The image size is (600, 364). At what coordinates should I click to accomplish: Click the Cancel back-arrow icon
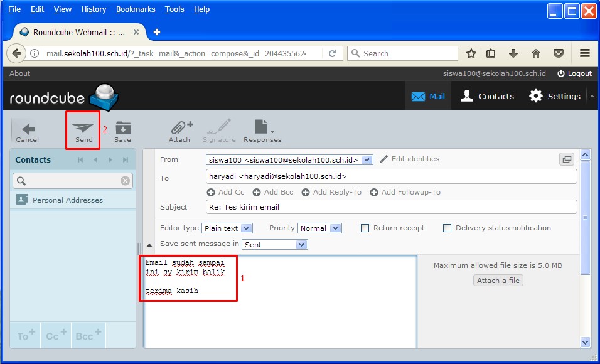(x=27, y=128)
